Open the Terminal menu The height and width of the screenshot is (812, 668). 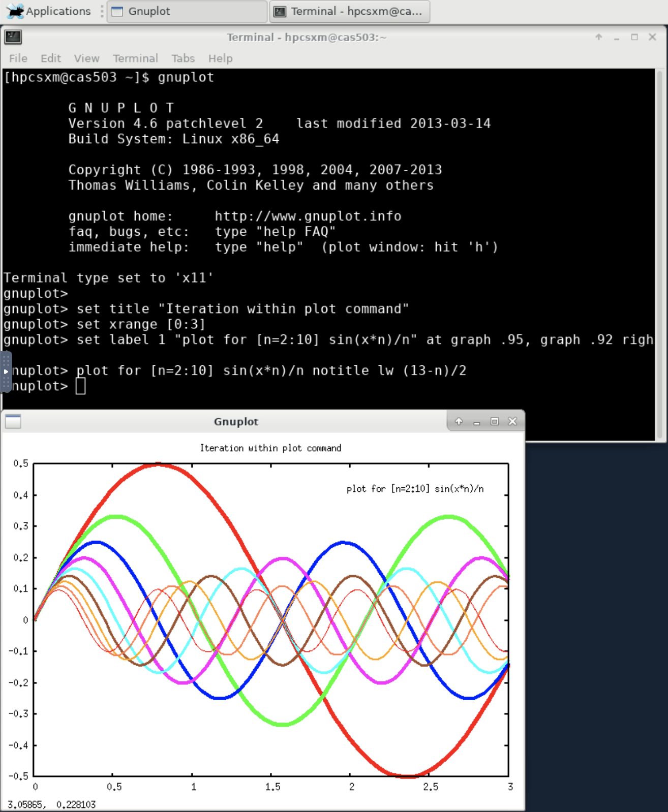coord(135,58)
